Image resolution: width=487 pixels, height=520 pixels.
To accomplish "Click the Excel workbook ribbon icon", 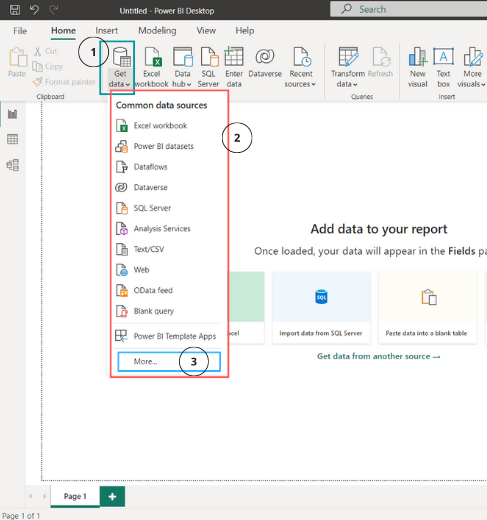I will tap(153, 57).
